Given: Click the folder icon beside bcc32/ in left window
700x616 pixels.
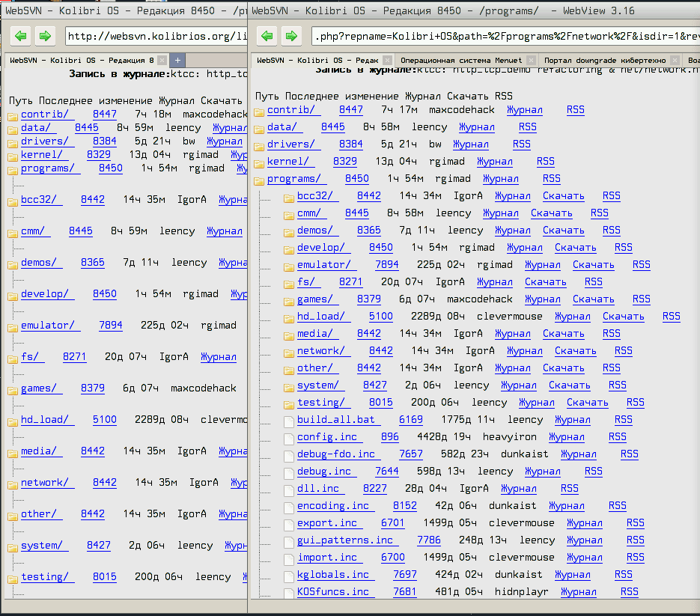Looking at the screenshot, I should click(x=13, y=201).
